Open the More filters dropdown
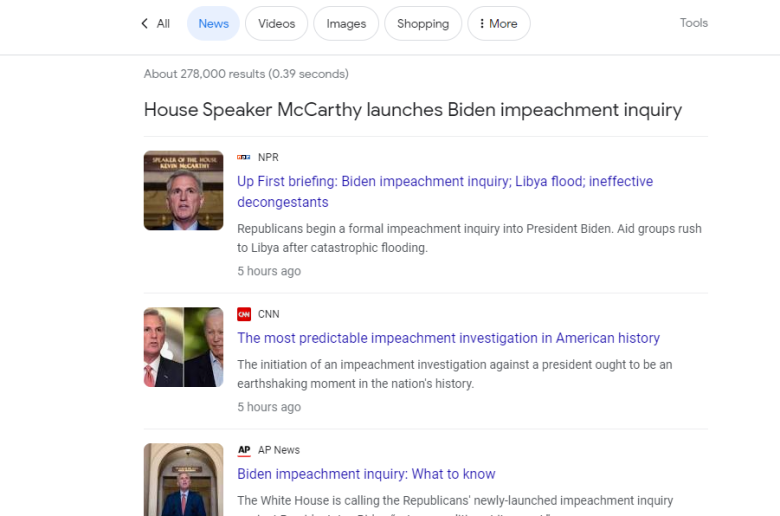 pyautogui.click(x=498, y=24)
